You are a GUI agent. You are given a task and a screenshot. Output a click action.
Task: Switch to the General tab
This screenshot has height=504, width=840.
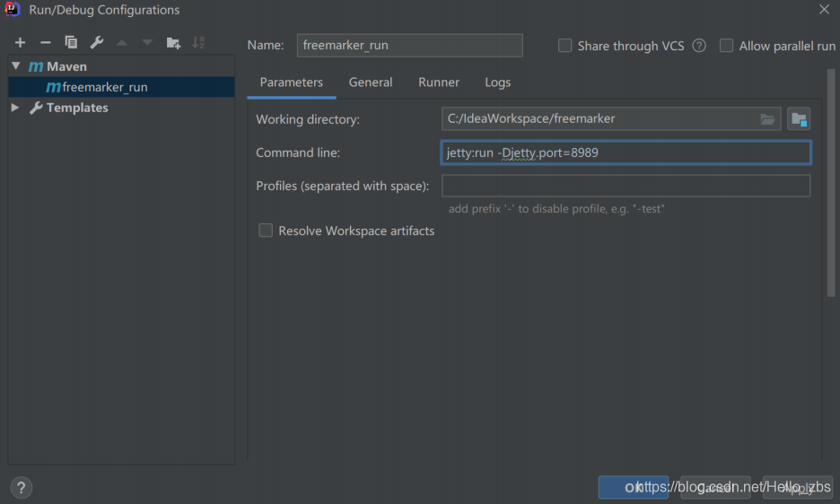click(370, 83)
